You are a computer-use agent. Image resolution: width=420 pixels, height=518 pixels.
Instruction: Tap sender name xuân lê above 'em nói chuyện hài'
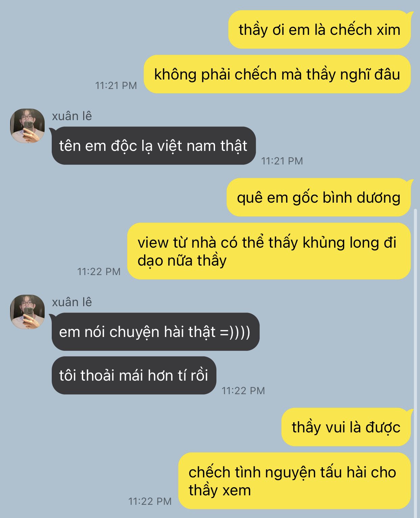pos(72,302)
